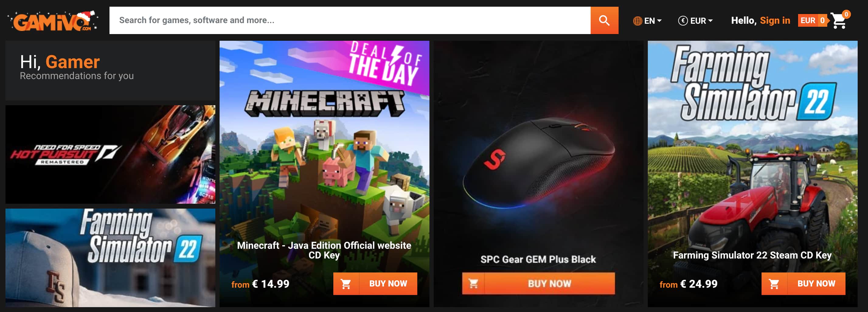Click the cart icon on Minecraft card

pos(346,284)
